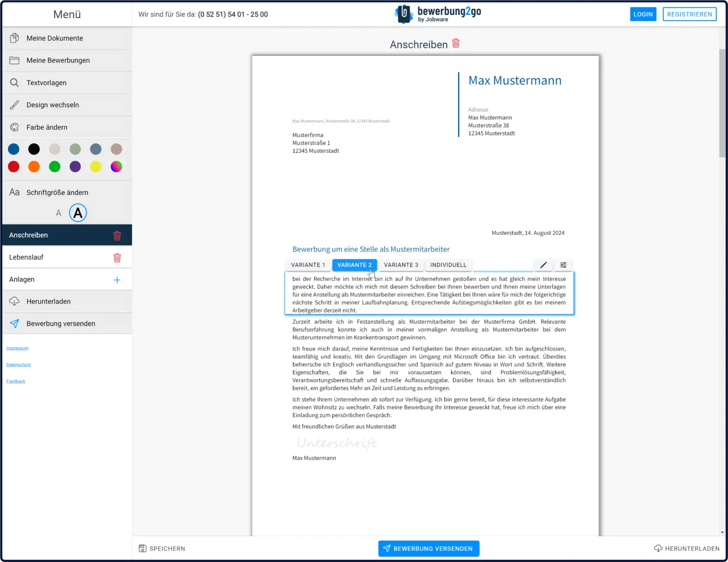The image size is (728, 562).
Task: Delete Lebenslauf via trash icon
Action: 117,258
